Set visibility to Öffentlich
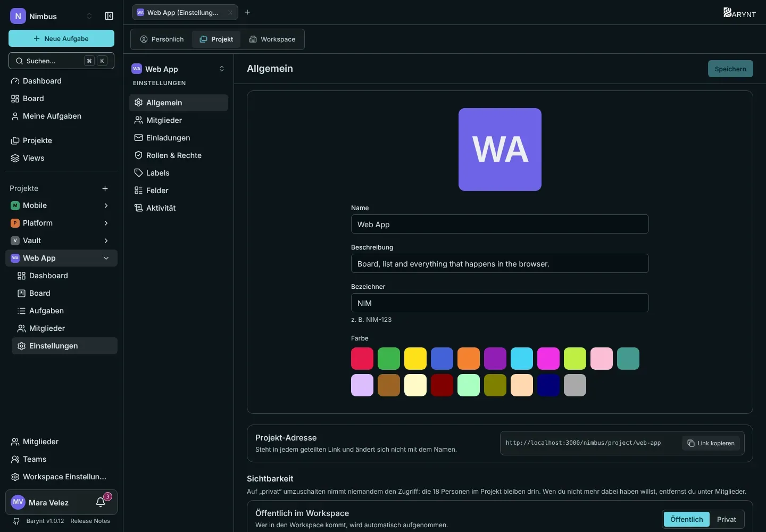 click(x=686, y=519)
